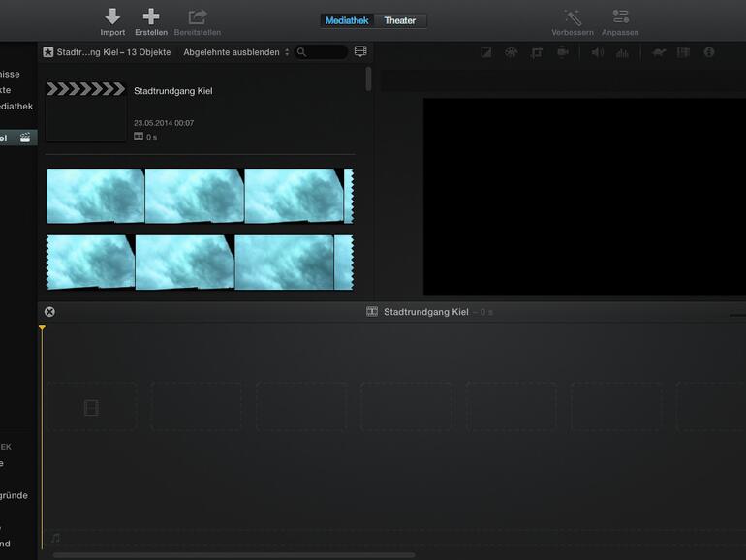Open the Verbessern magic wand tool

click(x=573, y=17)
